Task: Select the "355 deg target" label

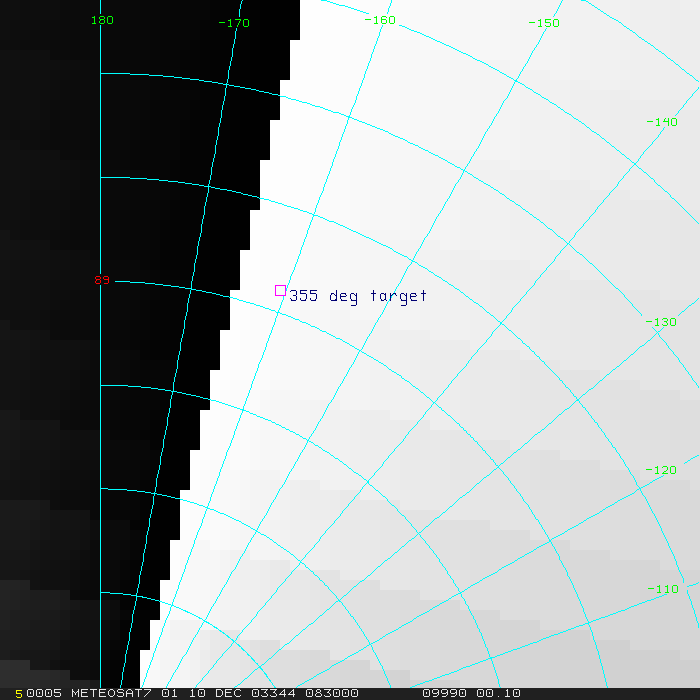Action: pos(358,296)
